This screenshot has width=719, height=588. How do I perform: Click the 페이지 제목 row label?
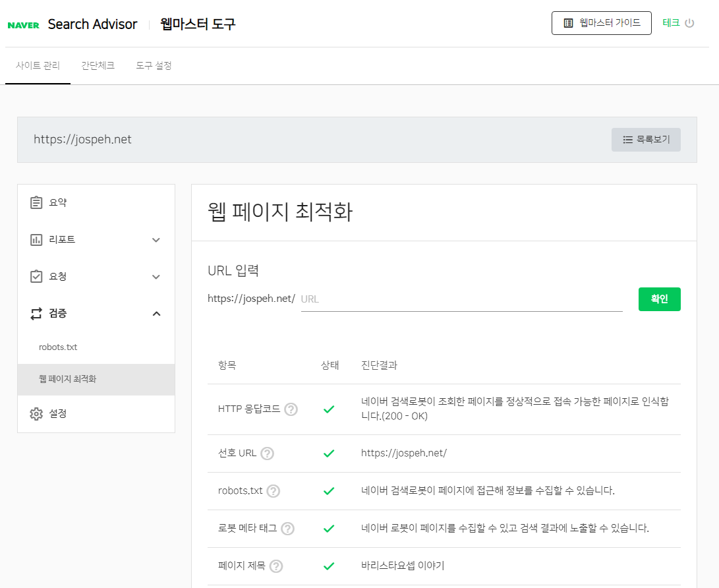point(242,566)
